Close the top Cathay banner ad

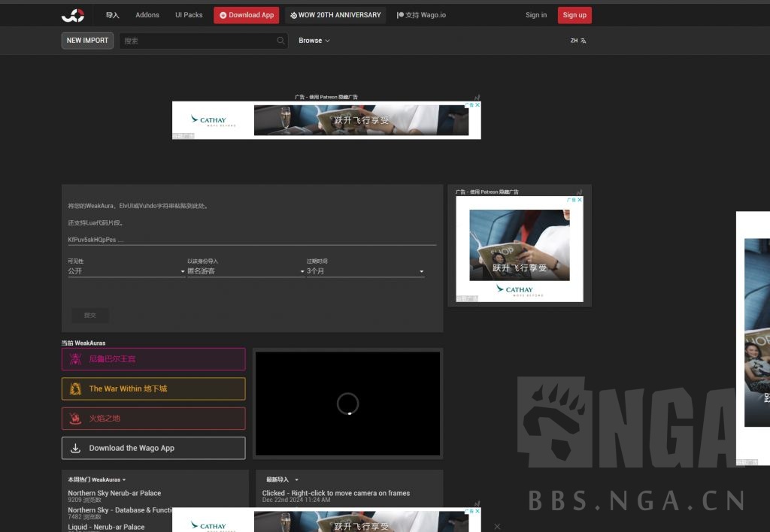click(x=477, y=105)
